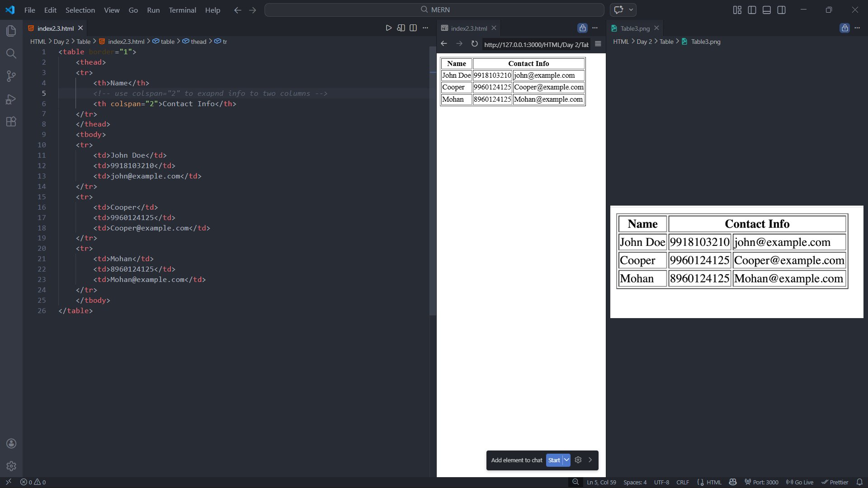Click the Split Editor Right icon
Screen dimensions: 868x488
tap(413, 28)
